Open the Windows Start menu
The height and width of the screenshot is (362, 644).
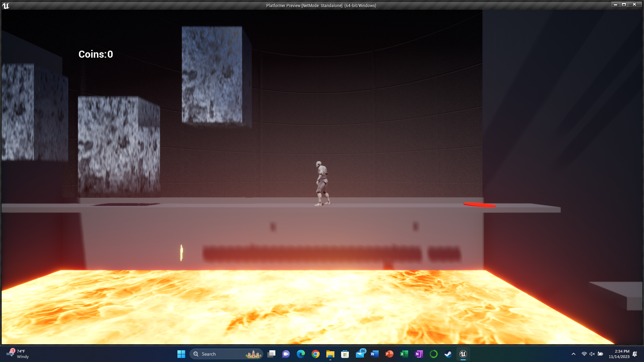coord(181,354)
